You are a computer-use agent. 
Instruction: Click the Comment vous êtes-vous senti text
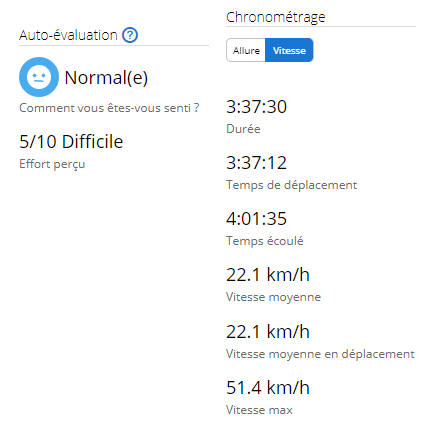coord(109,108)
